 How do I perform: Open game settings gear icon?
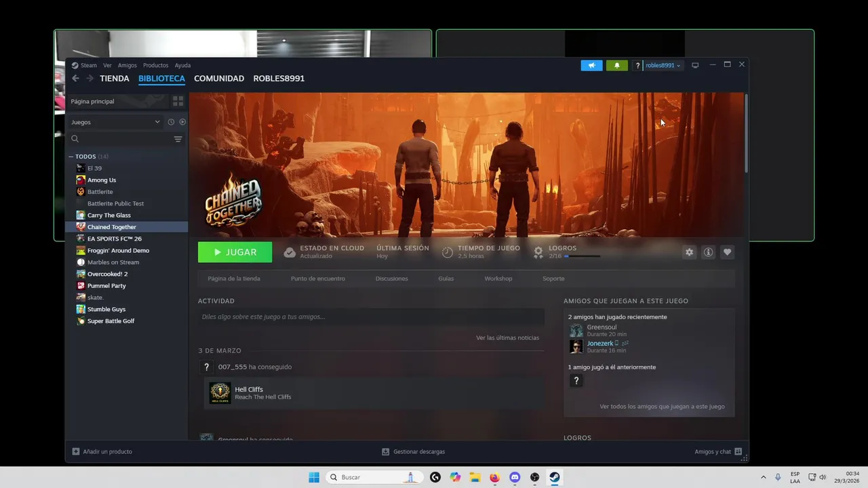coord(690,252)
